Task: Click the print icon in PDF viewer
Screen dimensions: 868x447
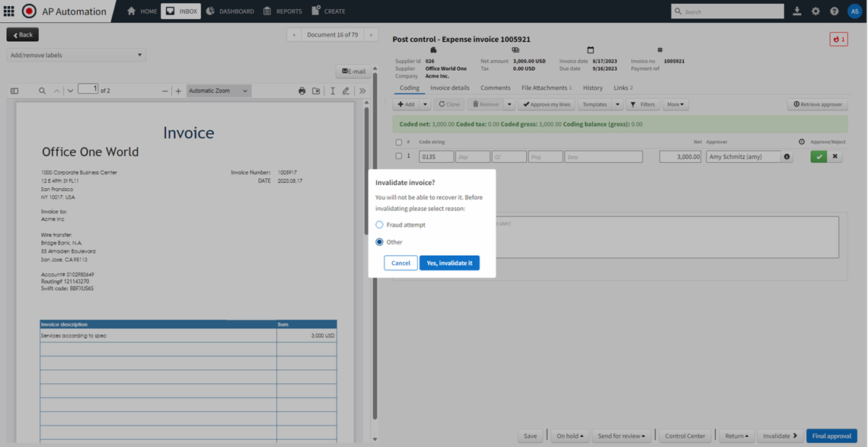Action: point(302,91)
